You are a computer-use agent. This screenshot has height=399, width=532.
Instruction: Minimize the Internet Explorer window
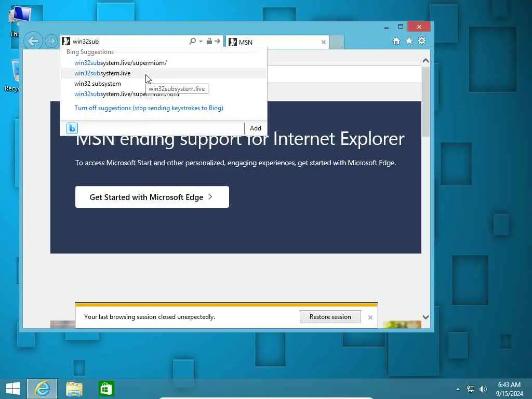pos(387,27)
